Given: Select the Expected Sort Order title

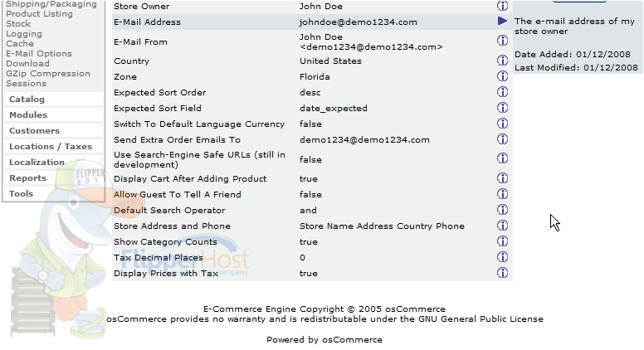Looking at the screenshot, I should pos(160,93).
